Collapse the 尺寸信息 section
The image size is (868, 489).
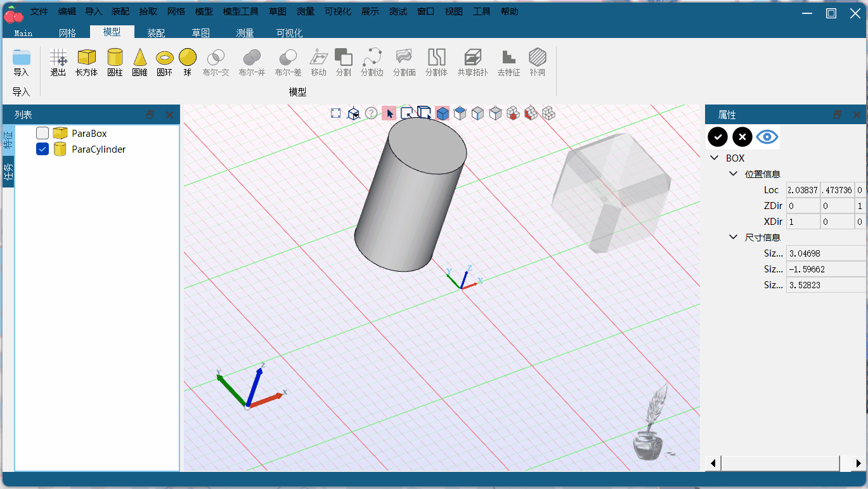734,237
